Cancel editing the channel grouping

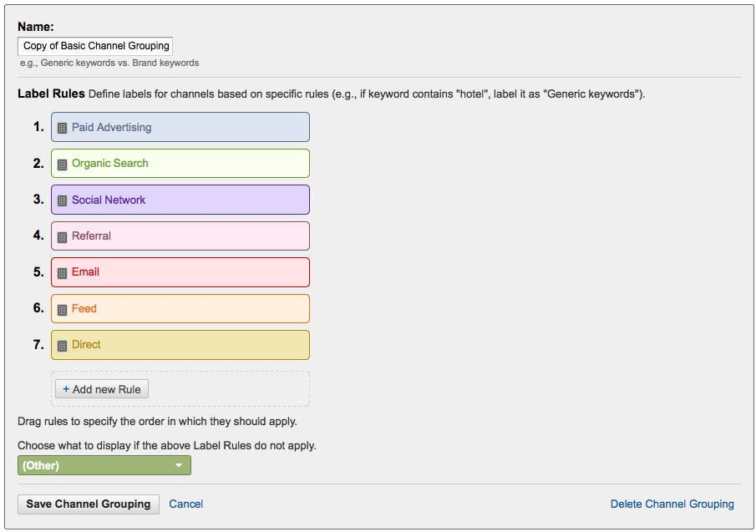[x=186, y=504]
